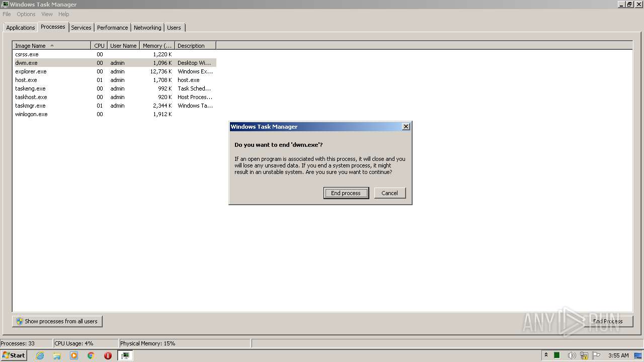Select the taskhost.exe process row

(114, 97)
